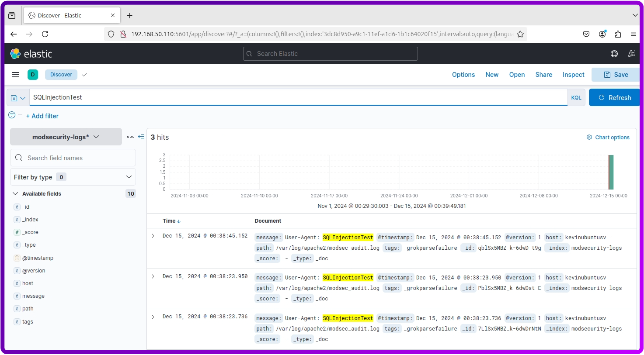Screen dimensions: 644x355
Task: Change the modsecurity-logs* index pattern
Action: [66, 137]
